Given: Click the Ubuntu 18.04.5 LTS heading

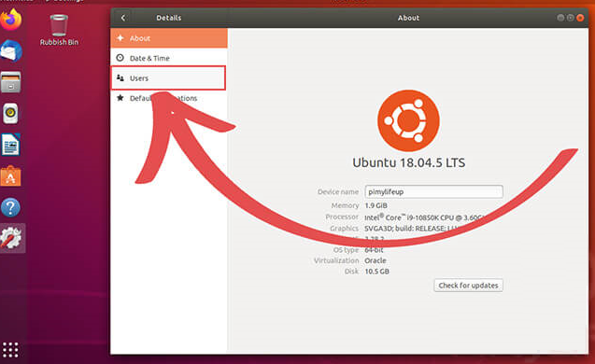Looking at the screenshot, I should [409, 162].
